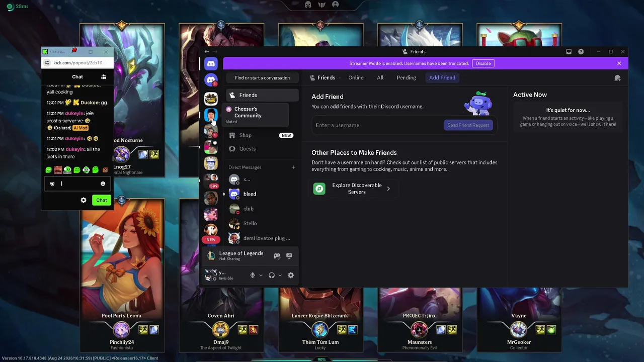The image size is (644, 362).
Task: Expand headphone output options arrow
Action: 280,275
